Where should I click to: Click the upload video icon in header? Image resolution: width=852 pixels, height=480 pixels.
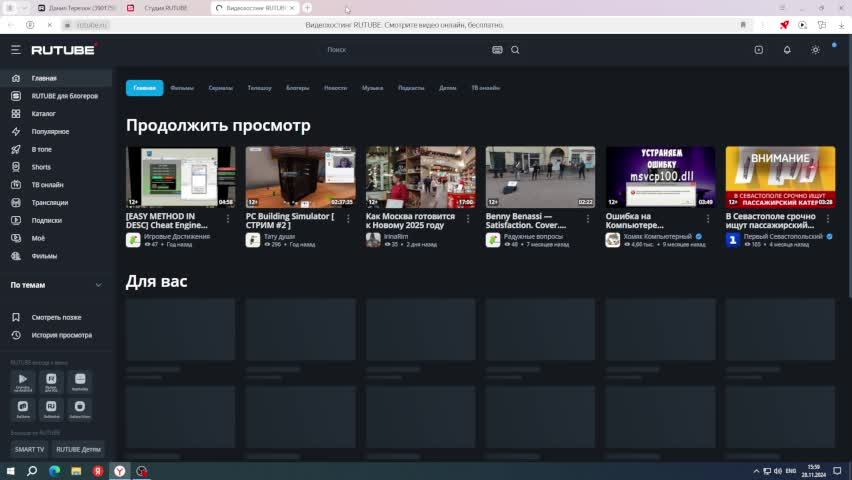click(x=759, y=49)
